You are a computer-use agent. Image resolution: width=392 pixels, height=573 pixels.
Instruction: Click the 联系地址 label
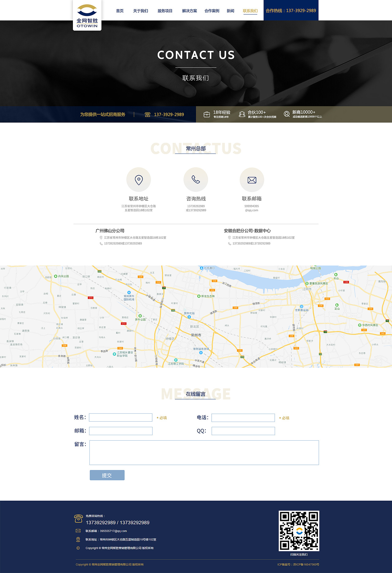click(x=139, y=199)
